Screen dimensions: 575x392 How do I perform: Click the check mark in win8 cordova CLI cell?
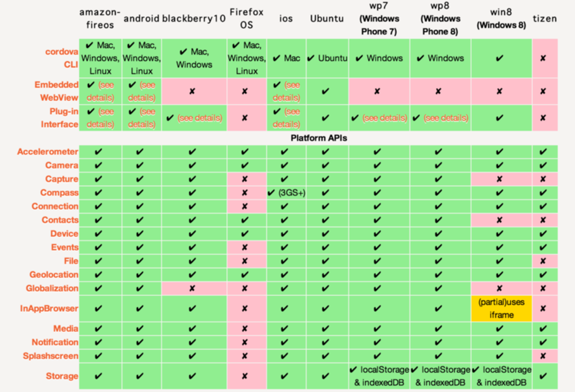499,58
